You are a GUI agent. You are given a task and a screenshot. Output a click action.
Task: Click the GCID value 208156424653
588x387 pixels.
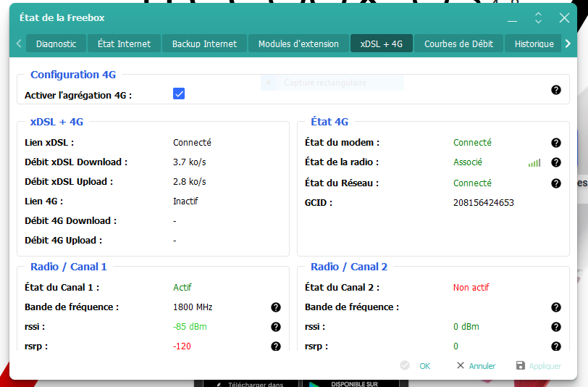coord(484,203)
